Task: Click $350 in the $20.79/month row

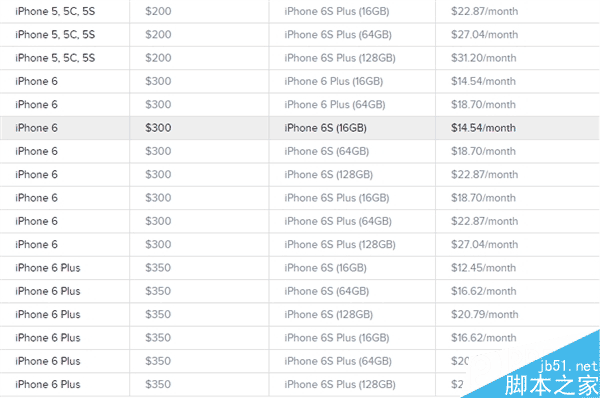Action: [x=158, y=314]
